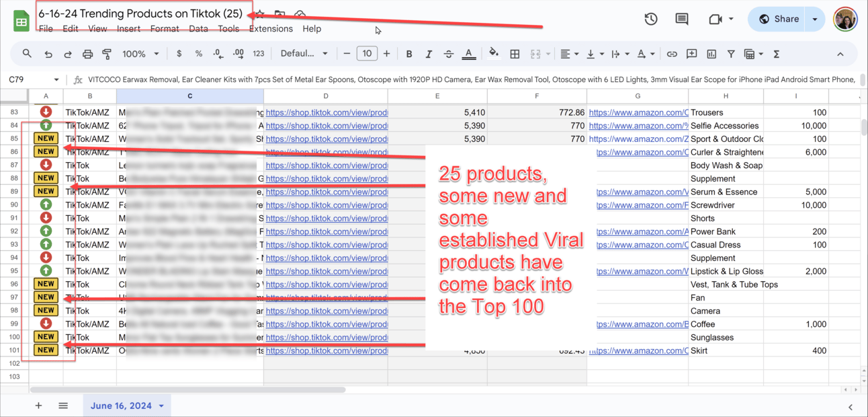
Task: Increase font size with plus button
Action: pos(386,54)
